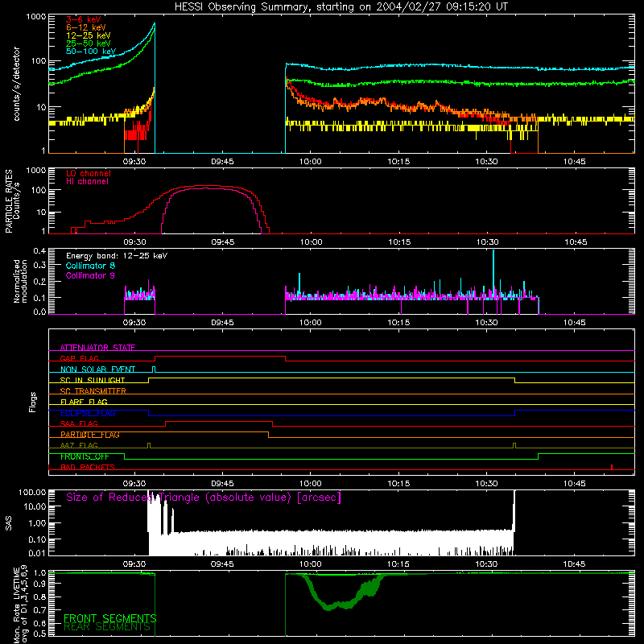Click the counts/s/detector axis label
Viewport: 644px width, 644px height.
point(17,84)
